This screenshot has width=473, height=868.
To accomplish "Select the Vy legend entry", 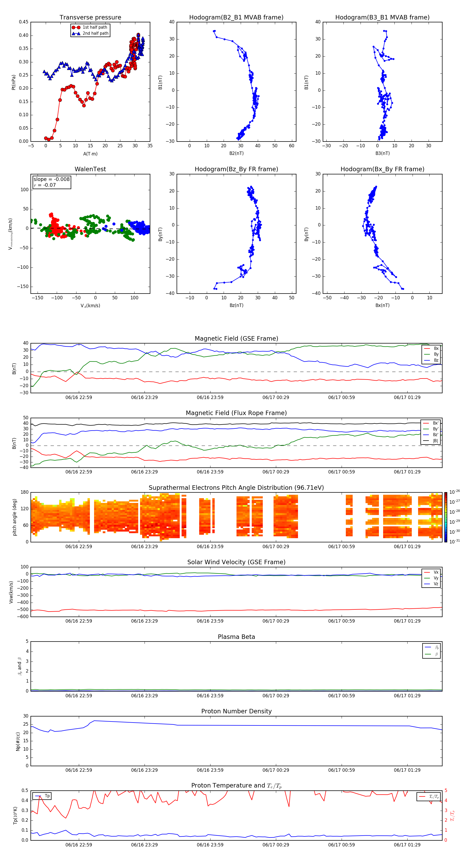I will (x=431, y=578).
